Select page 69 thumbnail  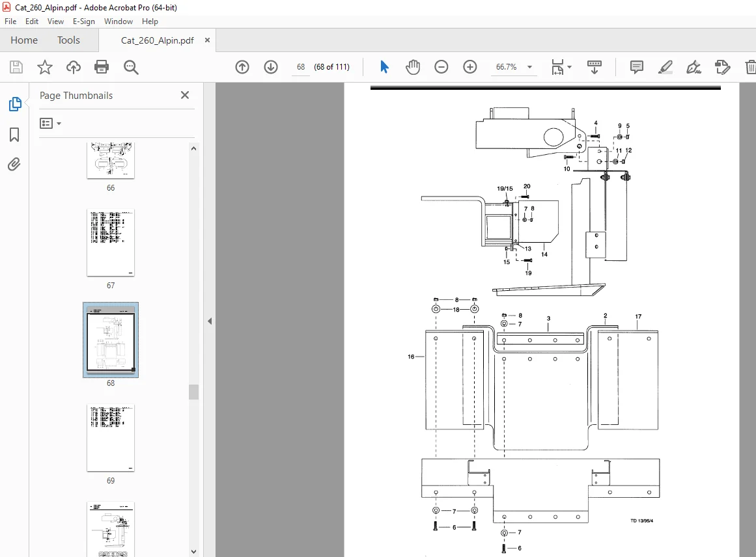pyautogui.click(x=111, y=438)
